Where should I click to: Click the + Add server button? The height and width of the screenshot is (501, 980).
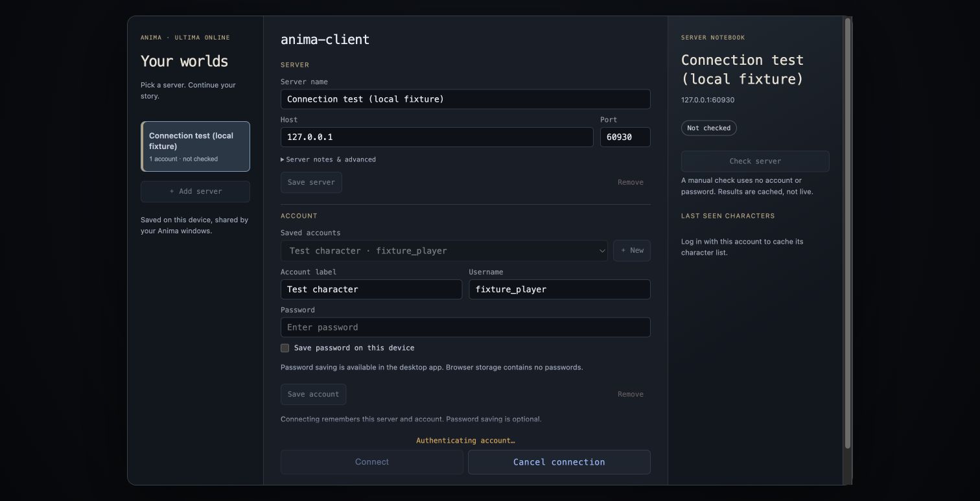pos(195,191)
